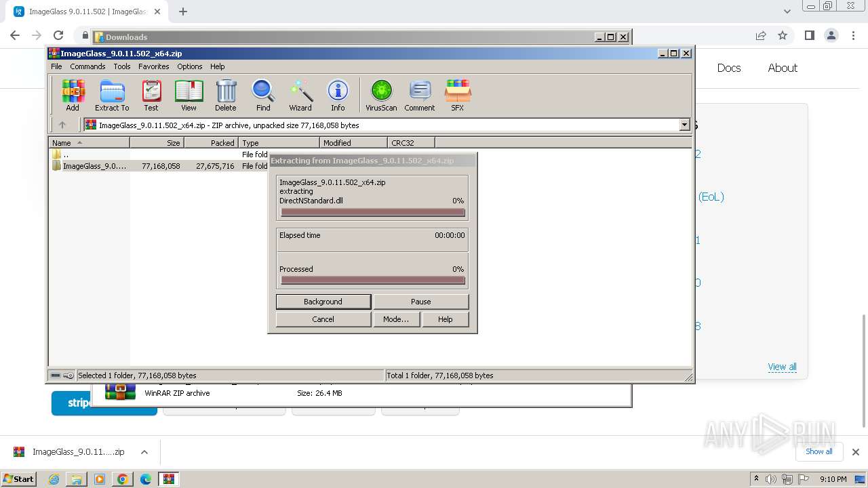Switch to WinRAR taskbar button
This screenshot has height=488, width=868.
click(x=169, y=479)
